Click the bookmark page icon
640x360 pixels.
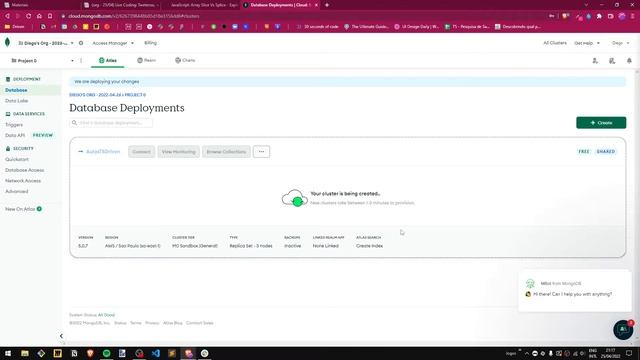[x=50, y=16]
